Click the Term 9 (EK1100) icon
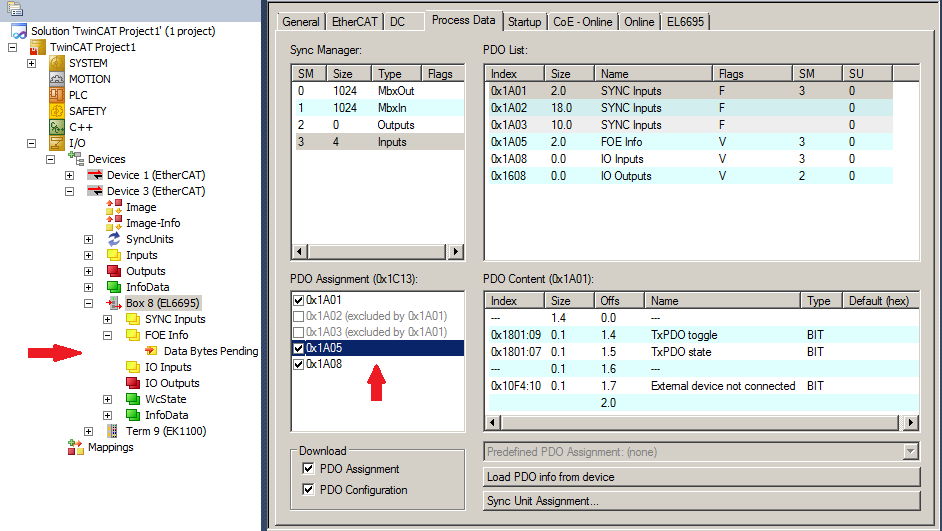The image size is (942, 531). tap(112, 431)
